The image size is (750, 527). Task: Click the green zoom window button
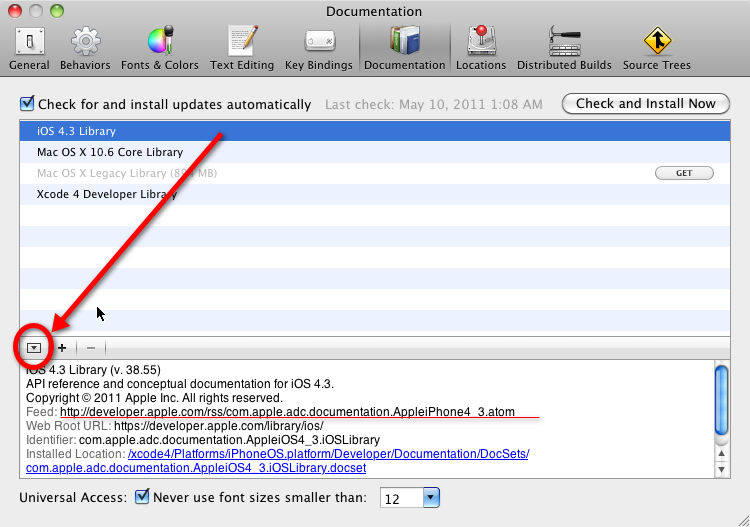click(57, 11)
